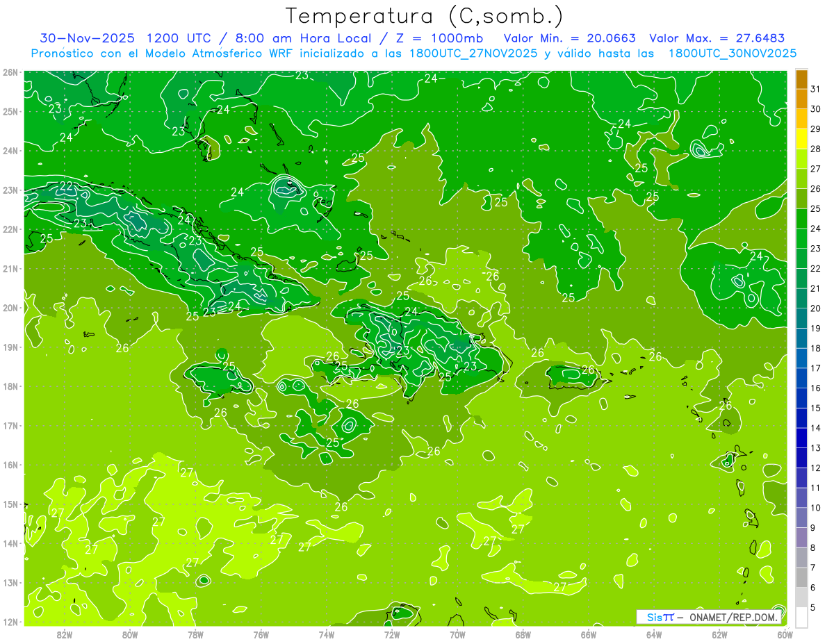
Task: Pick the legend swatch between 20 and 21
Action: 801,298
